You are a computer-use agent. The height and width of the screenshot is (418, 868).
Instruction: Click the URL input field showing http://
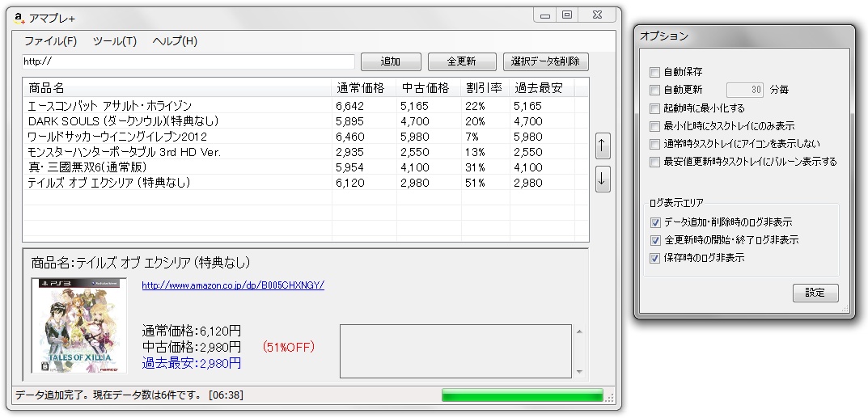[x=188, y=61]
